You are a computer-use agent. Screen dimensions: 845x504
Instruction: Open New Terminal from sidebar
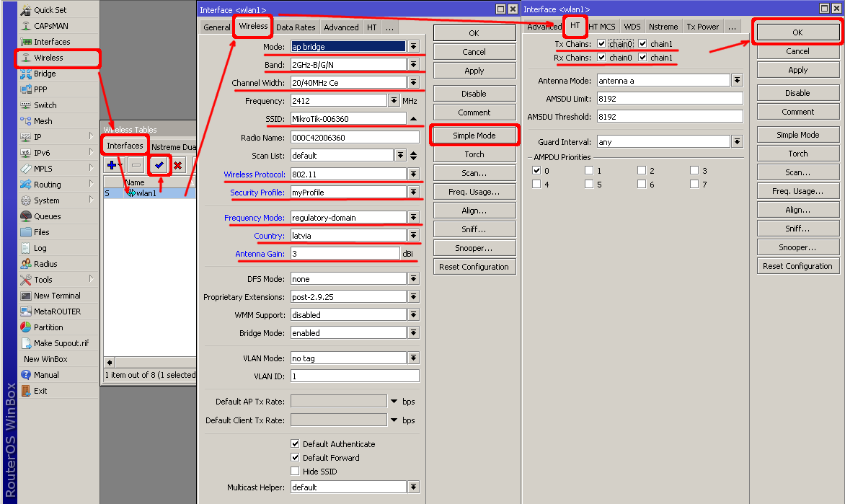pyautogui.click(x=26, y=296)
